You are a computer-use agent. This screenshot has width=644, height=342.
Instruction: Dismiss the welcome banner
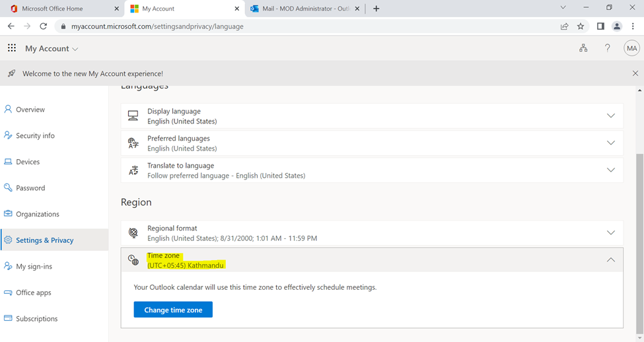click(635, 73)
